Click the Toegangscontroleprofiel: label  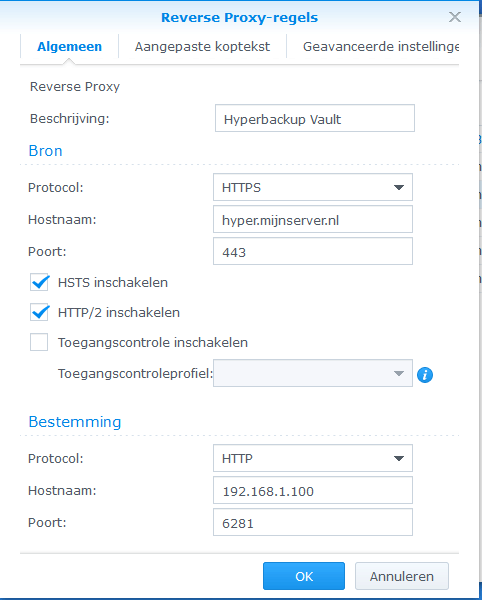pyautogui.click(x=135, y=373)
